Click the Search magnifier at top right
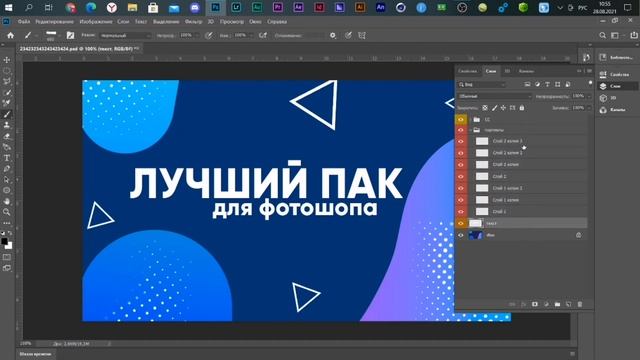Image resolution: width=640 pixels, height=360 pixels. 602,36
